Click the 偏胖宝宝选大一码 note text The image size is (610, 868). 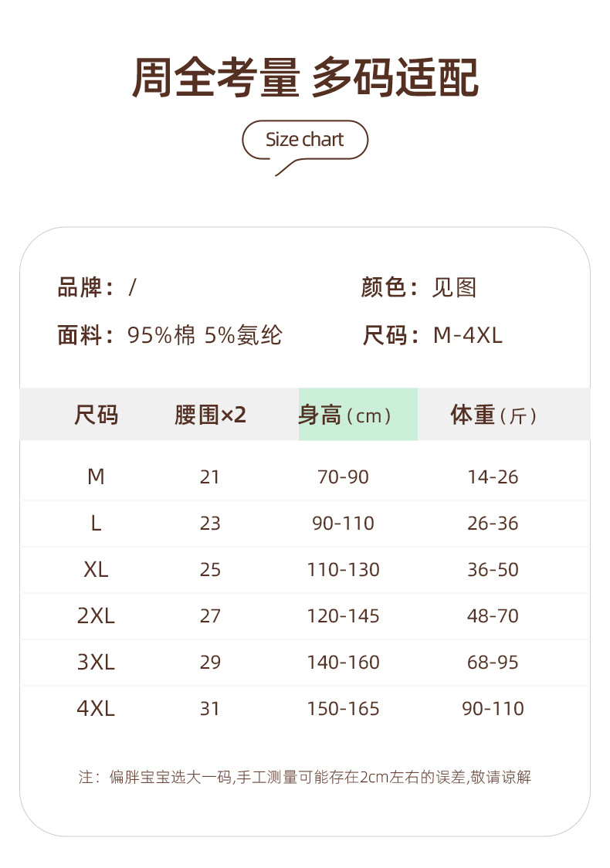tap(170, 777)
